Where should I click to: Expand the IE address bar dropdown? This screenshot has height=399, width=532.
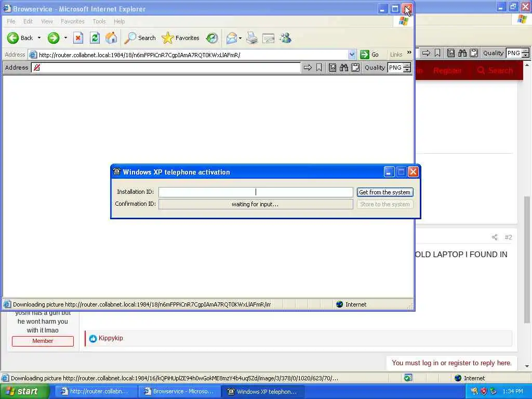(352, 55)
